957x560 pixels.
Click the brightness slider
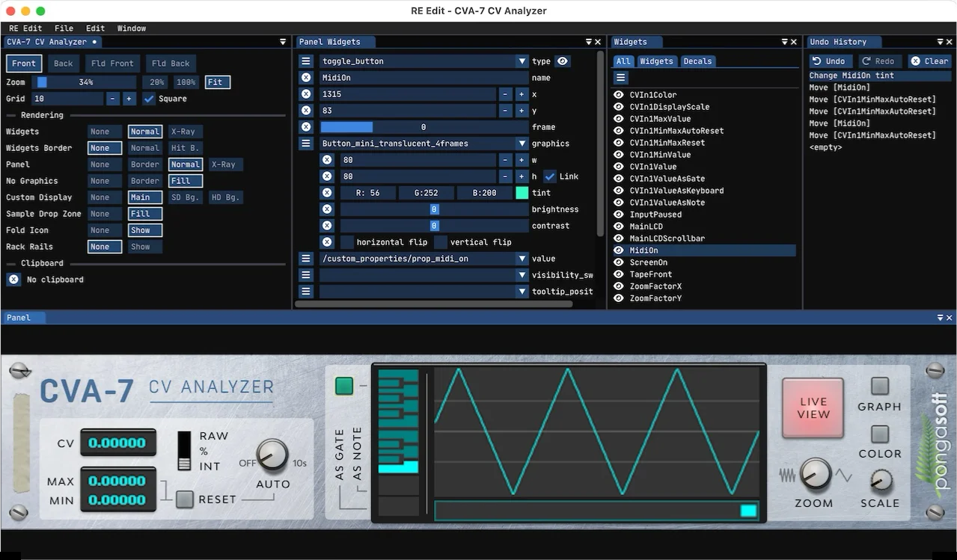click(434, 209)
